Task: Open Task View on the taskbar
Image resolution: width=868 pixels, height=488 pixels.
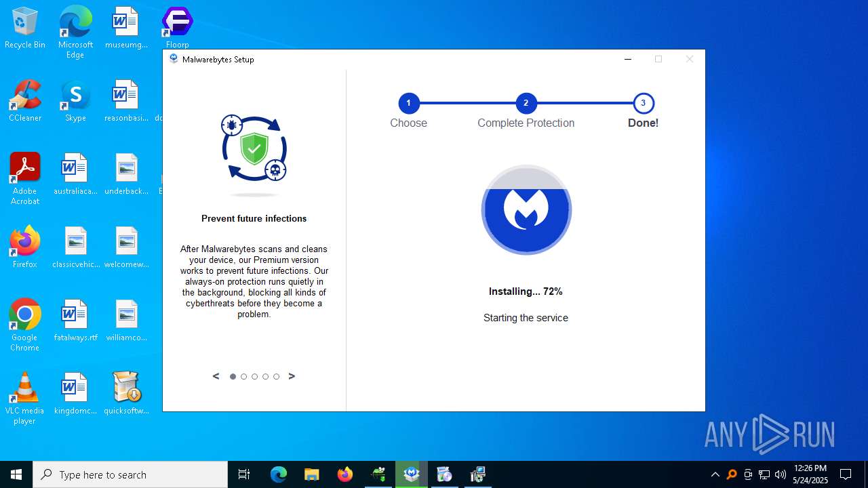Action: click(244, 474)
